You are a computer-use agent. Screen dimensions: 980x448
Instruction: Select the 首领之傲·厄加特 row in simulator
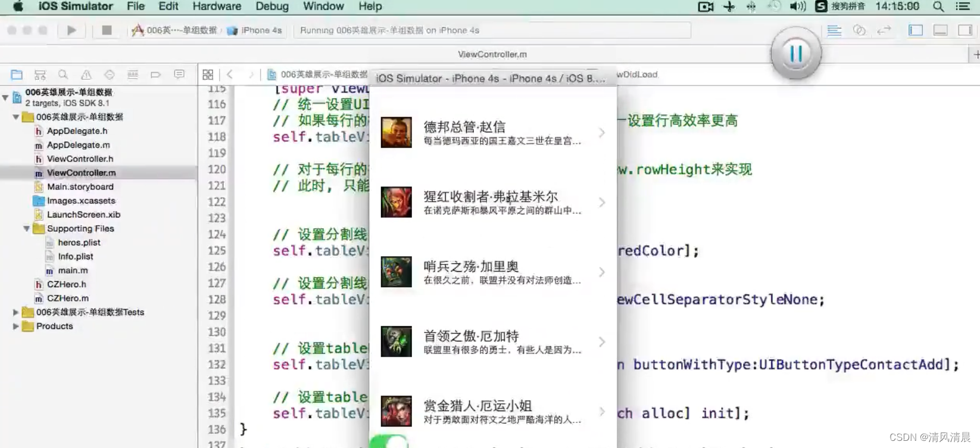493,342
